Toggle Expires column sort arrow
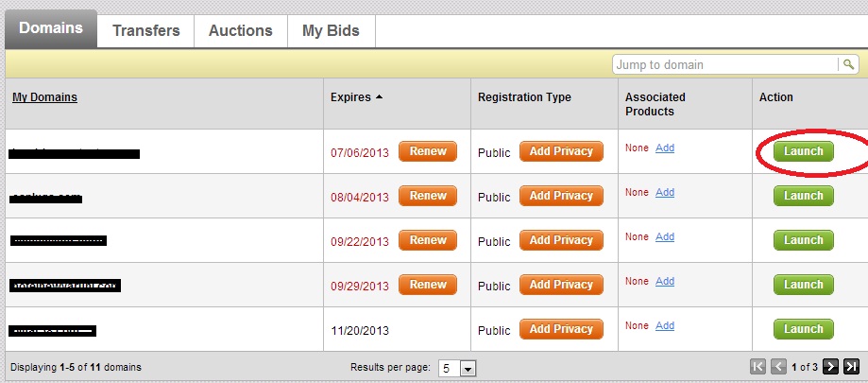Viewport: 868px width, 383px height. [x=379, y=97]
